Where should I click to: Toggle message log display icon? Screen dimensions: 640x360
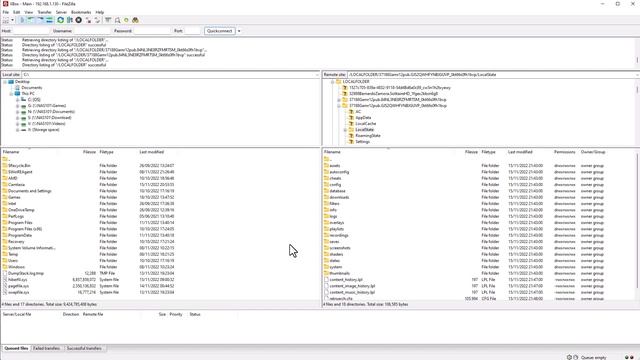pyautogui.click(x=22, y=20)
